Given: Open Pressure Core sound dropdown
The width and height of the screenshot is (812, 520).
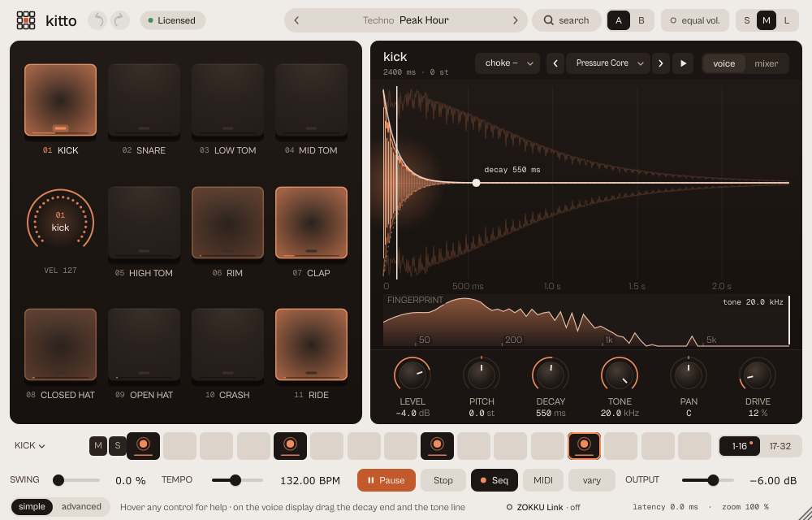Looking at the screenshot, I should 608,63.
